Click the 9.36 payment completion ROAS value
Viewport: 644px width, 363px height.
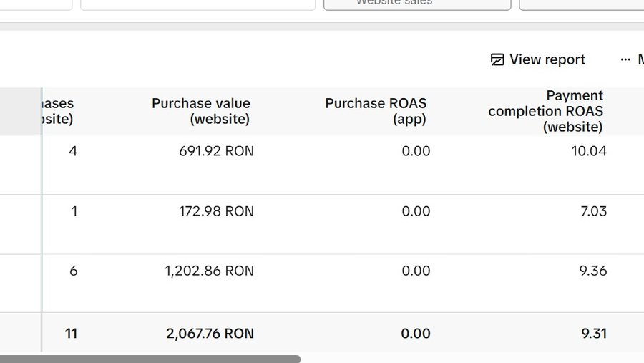click(x=593, y=271)
